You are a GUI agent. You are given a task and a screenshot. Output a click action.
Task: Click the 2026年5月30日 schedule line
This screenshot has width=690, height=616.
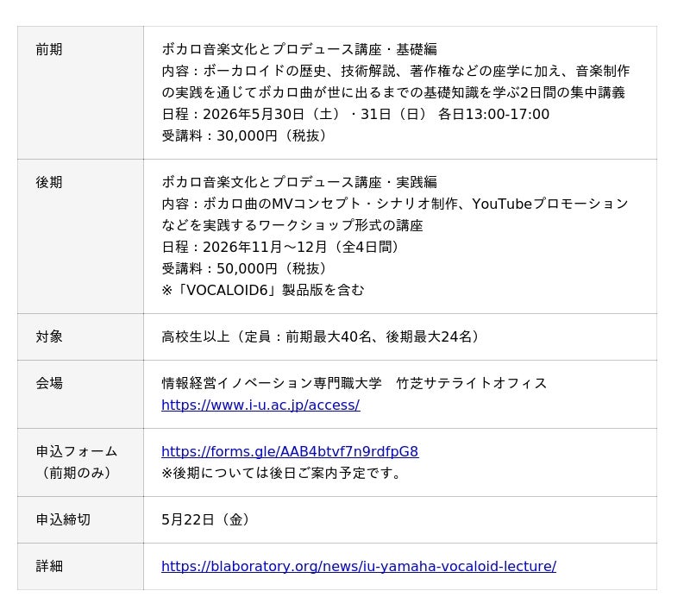click(x=354, y=115)
